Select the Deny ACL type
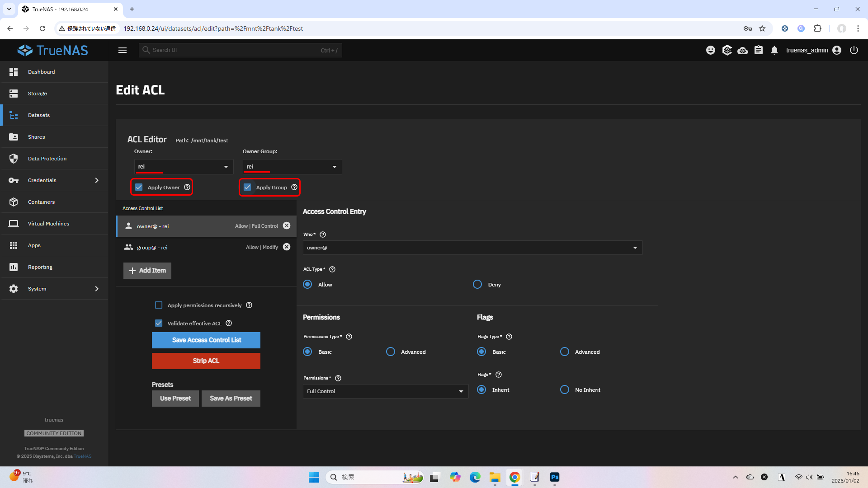 coord(477,284)
